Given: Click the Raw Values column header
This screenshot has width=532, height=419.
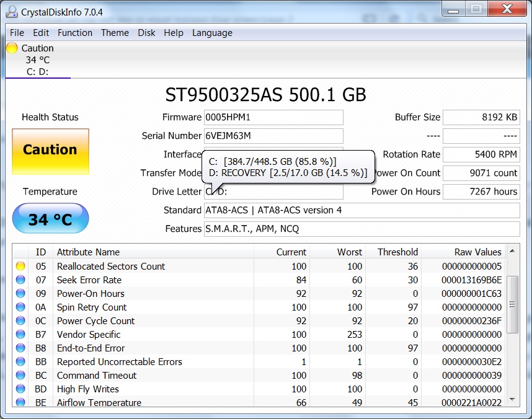Looking at the screenshot, I should click(x=463, y=252).
